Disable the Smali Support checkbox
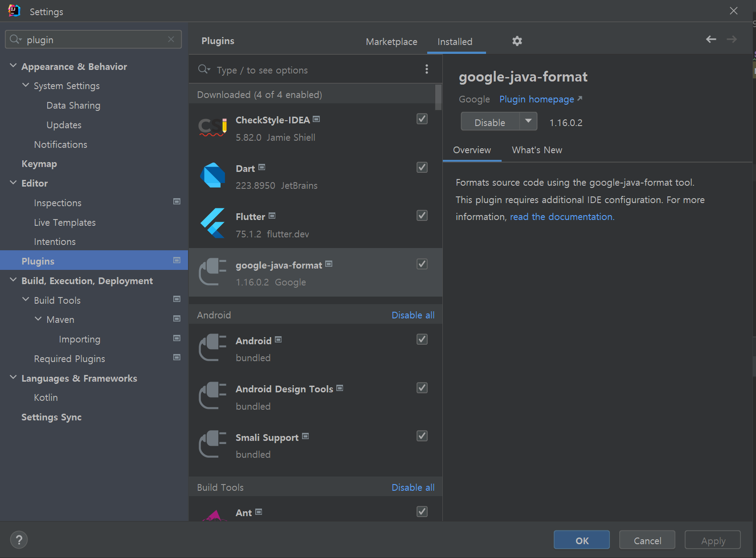The image size is (756, 558). [422, 436]
